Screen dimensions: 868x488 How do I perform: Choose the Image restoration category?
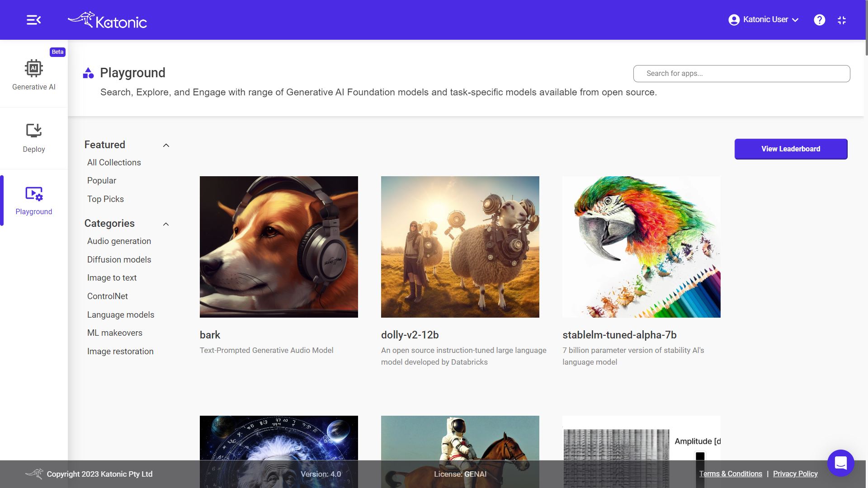point(120,352)
